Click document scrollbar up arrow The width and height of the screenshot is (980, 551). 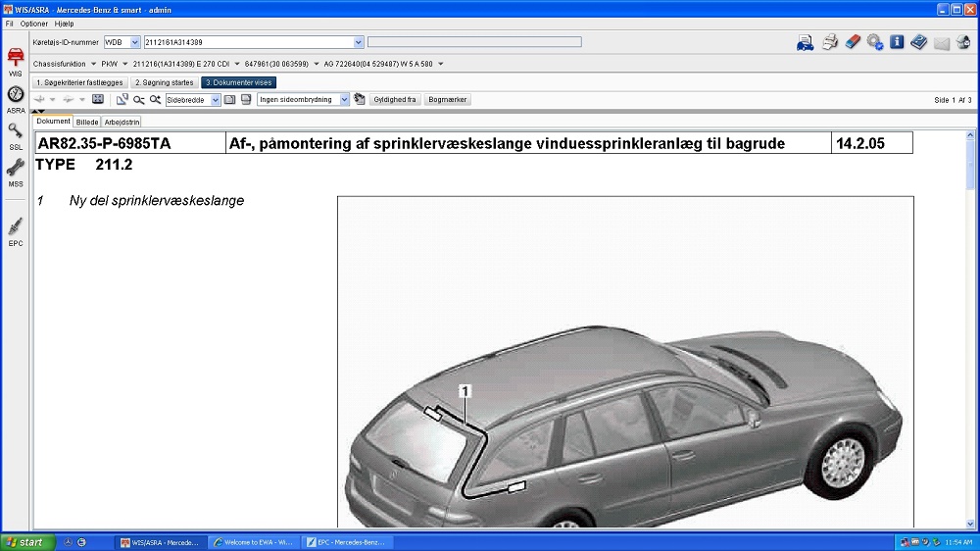tap(970, 135)
